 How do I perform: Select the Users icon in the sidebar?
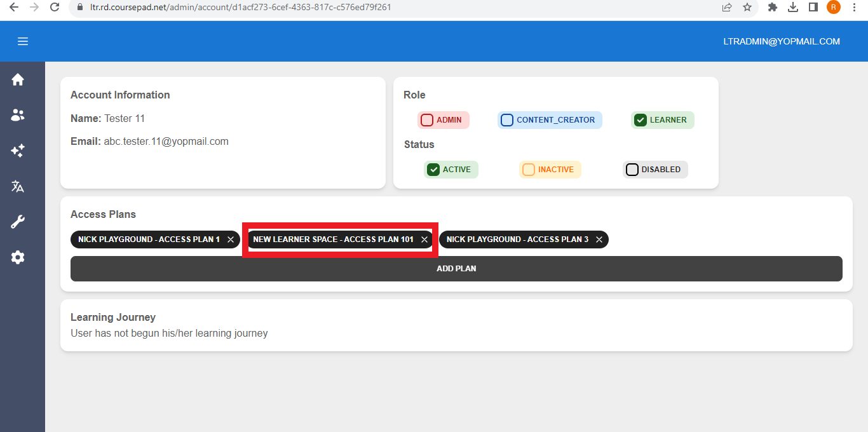[x=17, y=114]
